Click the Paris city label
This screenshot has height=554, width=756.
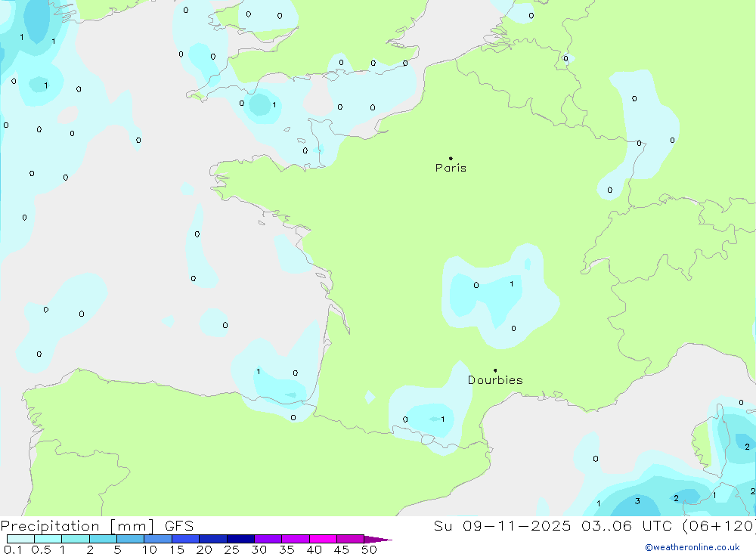pyautogui.click(x=451, y=168)
